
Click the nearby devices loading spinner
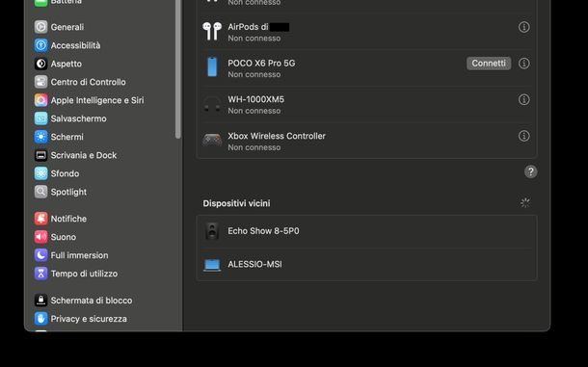525,203
